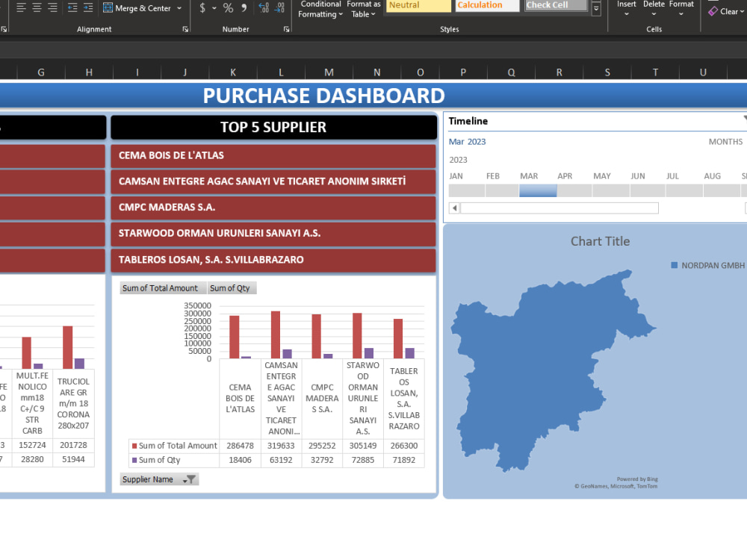Toggle the JAN timeline segment
The width and height of the screenshot is (747, 560).
pyautogui.click(x=465, y=190)
